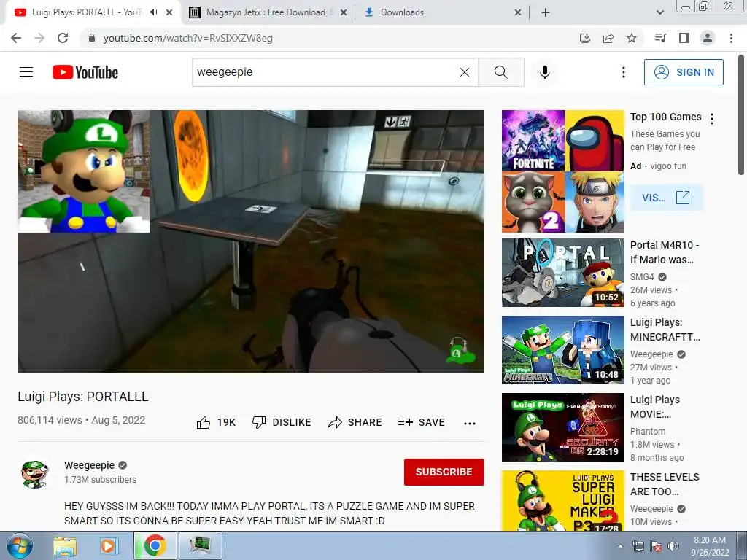
Task: Install app icon in address bar
Action: [x=584, y=38]
